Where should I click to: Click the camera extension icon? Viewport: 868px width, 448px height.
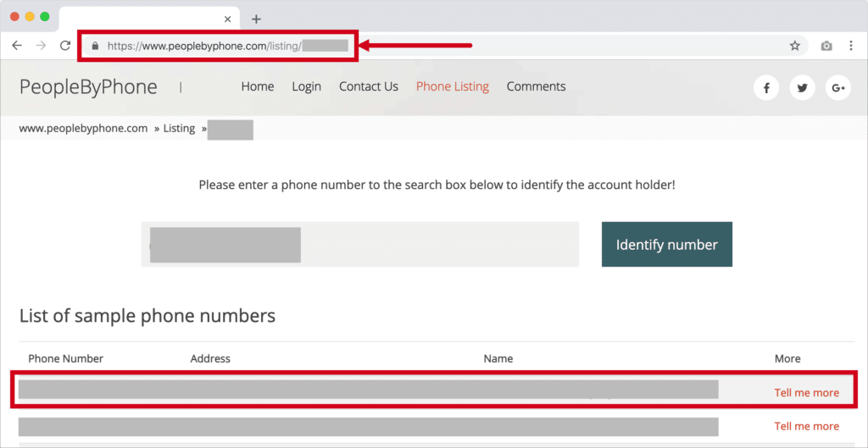click(x=826, y=46)
